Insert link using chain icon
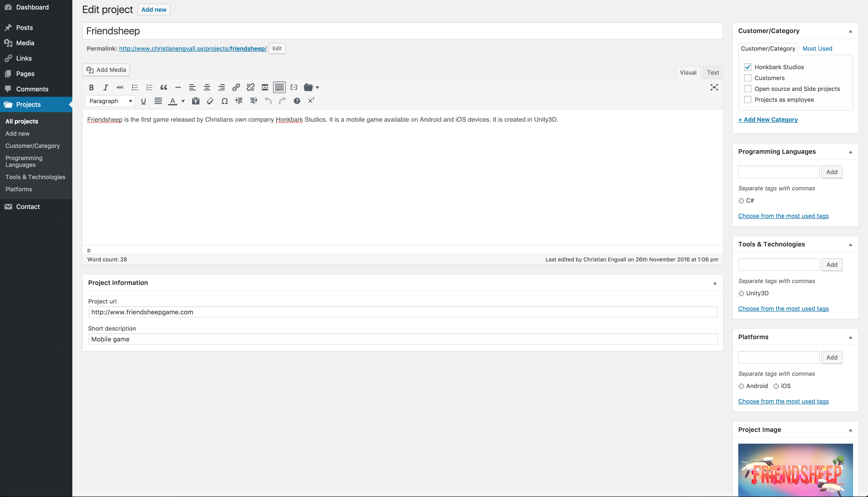The height and width of the screenshot is (497, 868). 236,87
